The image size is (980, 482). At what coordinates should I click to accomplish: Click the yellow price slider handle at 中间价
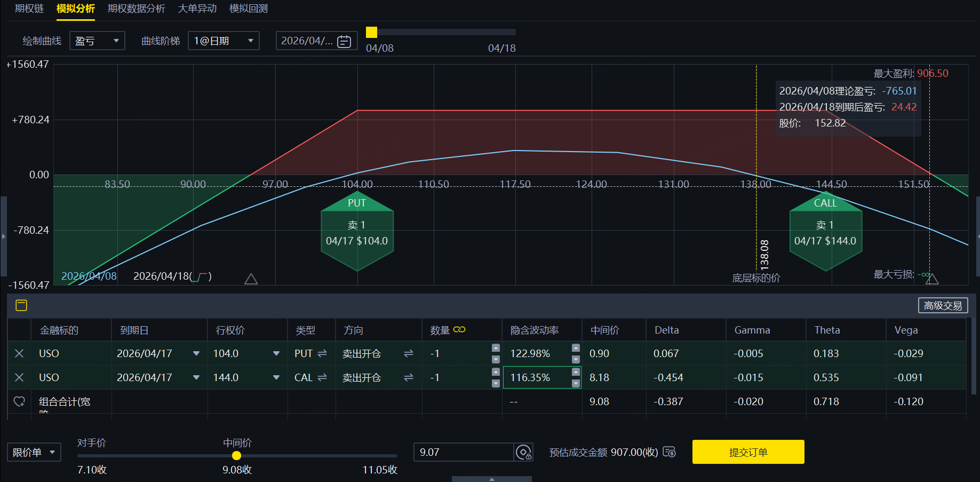coord(236,456)
